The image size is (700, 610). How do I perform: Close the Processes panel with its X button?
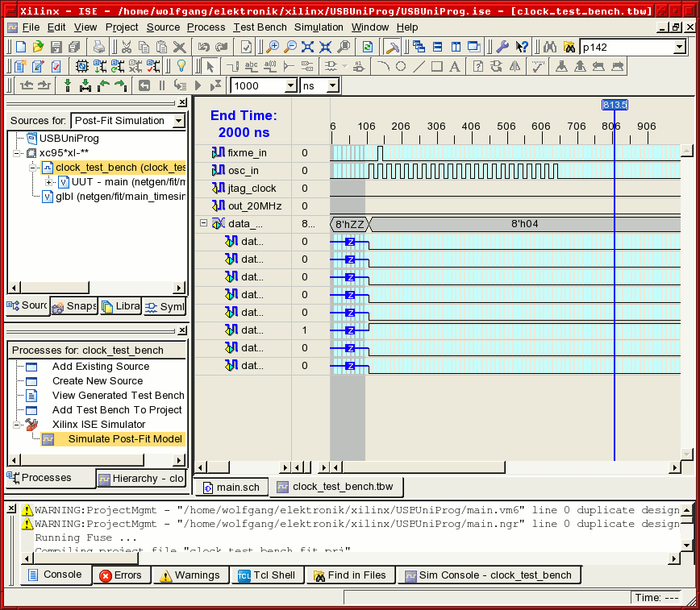pyautogui.click(x=182, y=330)
